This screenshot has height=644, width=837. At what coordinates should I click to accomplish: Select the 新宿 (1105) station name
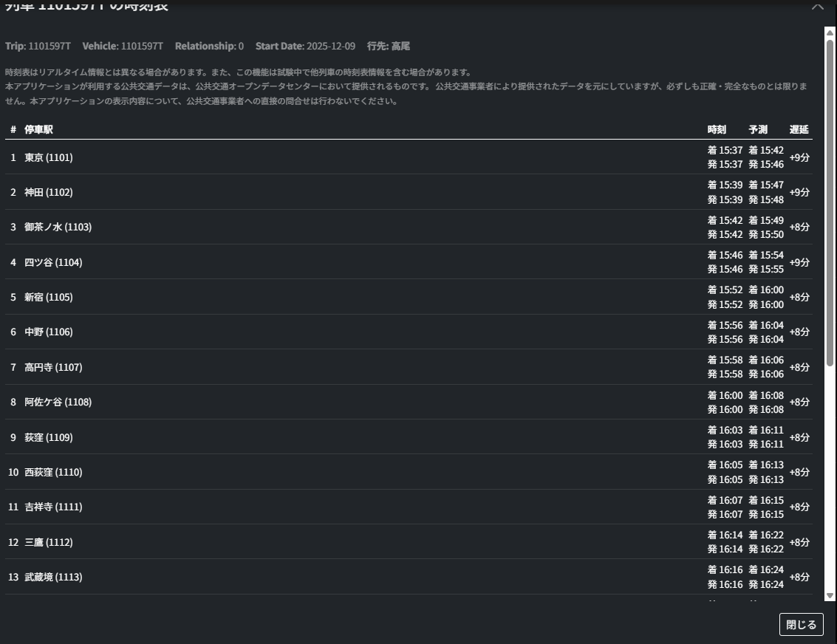point(49,297)
